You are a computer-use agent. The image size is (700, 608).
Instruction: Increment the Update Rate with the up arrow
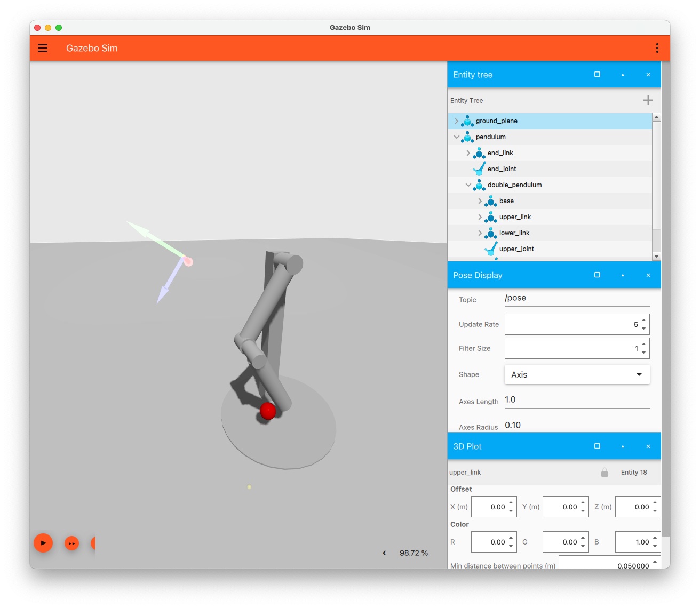pos(643,321)
